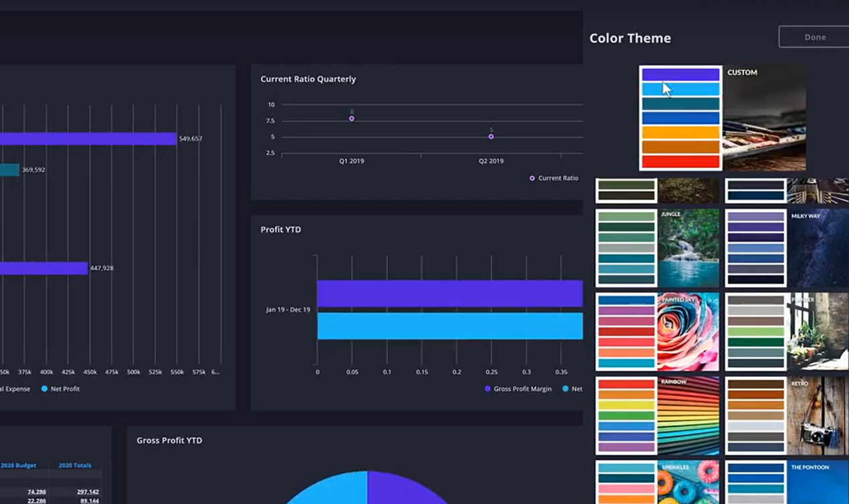Click the 2020 Totals column header

[75, 465]
